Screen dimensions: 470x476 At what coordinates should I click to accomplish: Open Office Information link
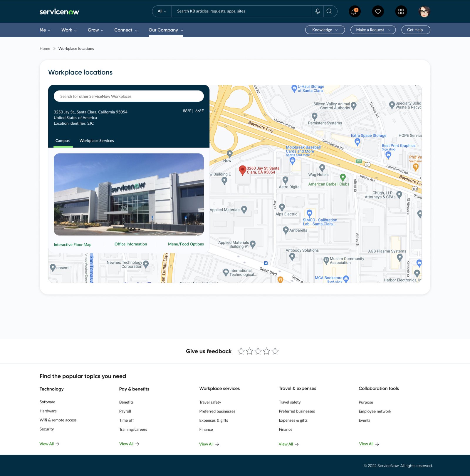pyautogui.click(x=131, y=244)
